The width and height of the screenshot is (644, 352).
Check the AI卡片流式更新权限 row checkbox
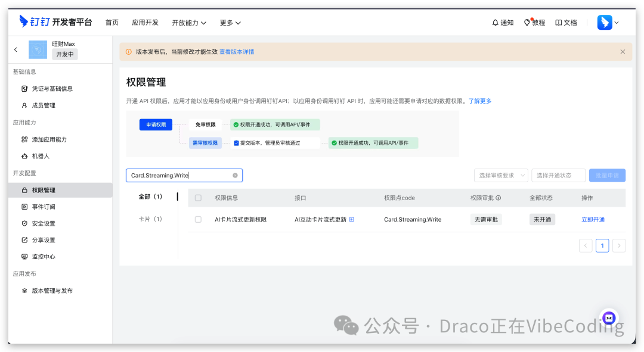coord(198,219)
